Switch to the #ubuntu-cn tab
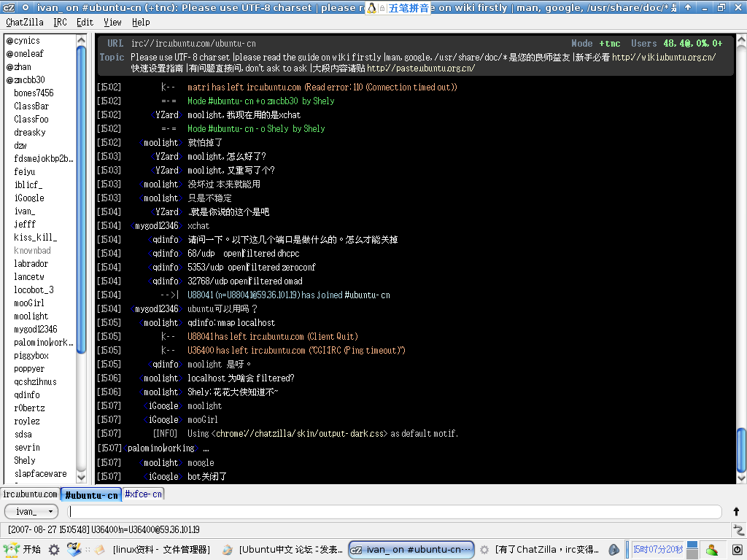The height and width of the screenshot is (560, 747). (91, 495)
